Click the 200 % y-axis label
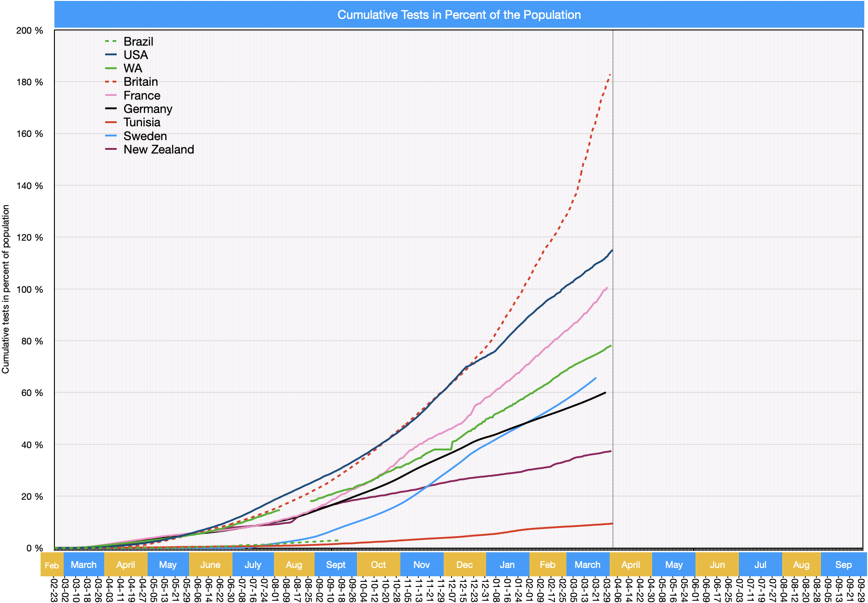The height and width of the screenshot is (603, 868). coord(30,30)
